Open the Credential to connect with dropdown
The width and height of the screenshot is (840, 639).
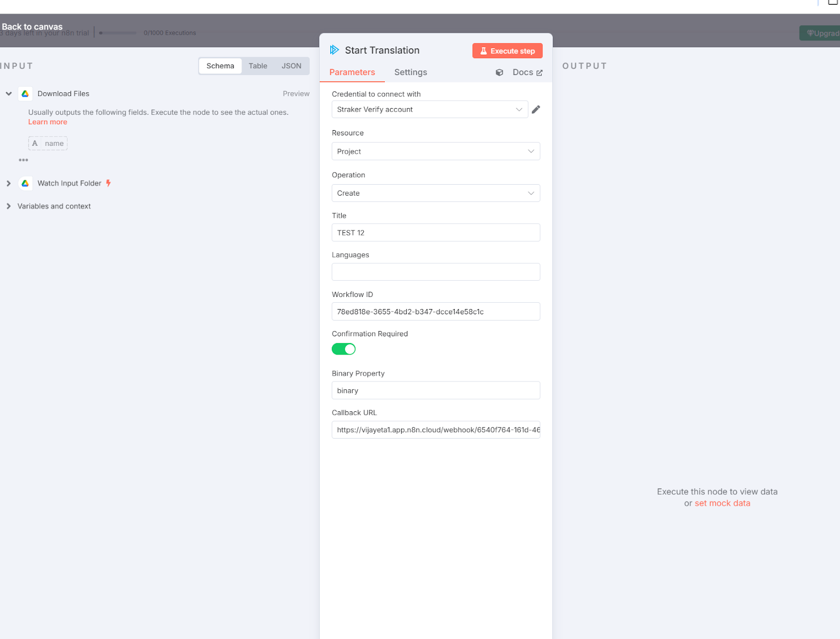[430, 110]
